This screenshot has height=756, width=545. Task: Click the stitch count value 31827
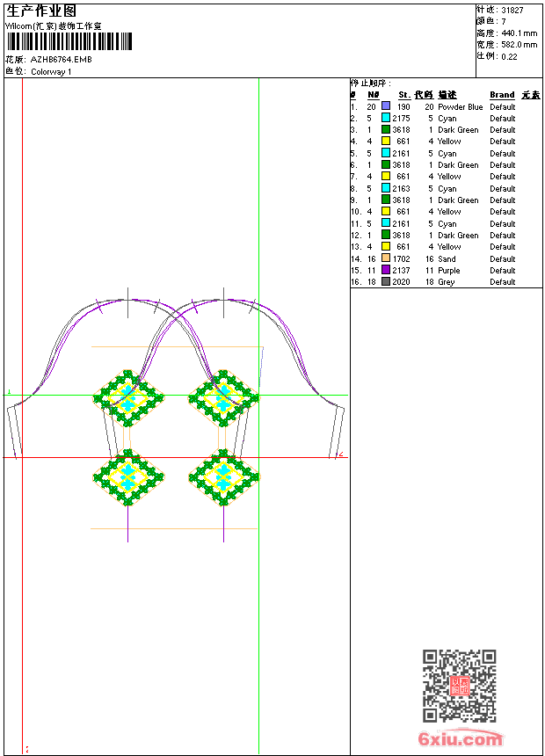tap(512, 11)
